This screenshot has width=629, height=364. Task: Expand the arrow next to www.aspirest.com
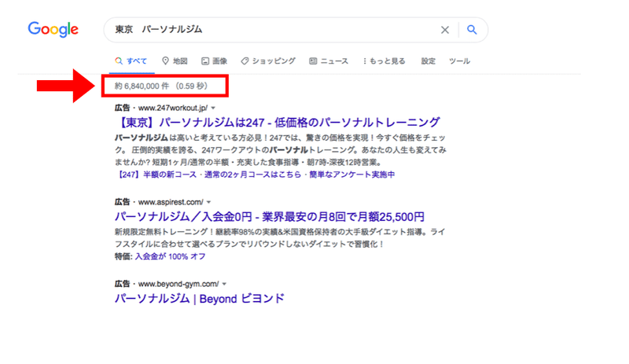pyautogui.click(x=208, y=202)
